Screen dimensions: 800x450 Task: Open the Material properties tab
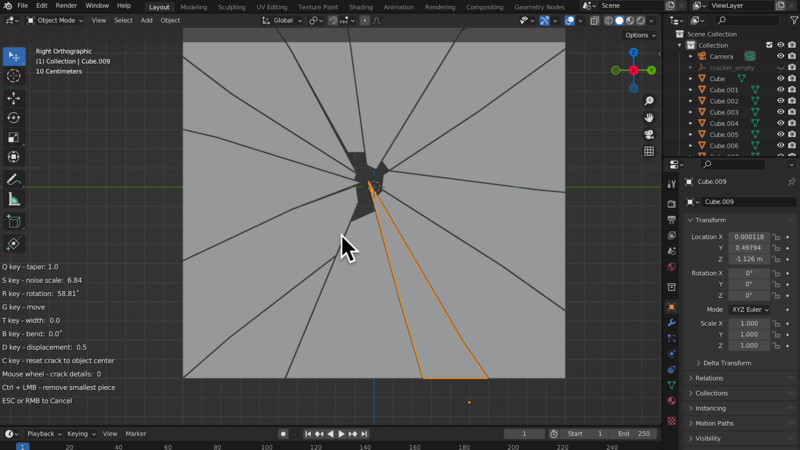click(671, 401)
